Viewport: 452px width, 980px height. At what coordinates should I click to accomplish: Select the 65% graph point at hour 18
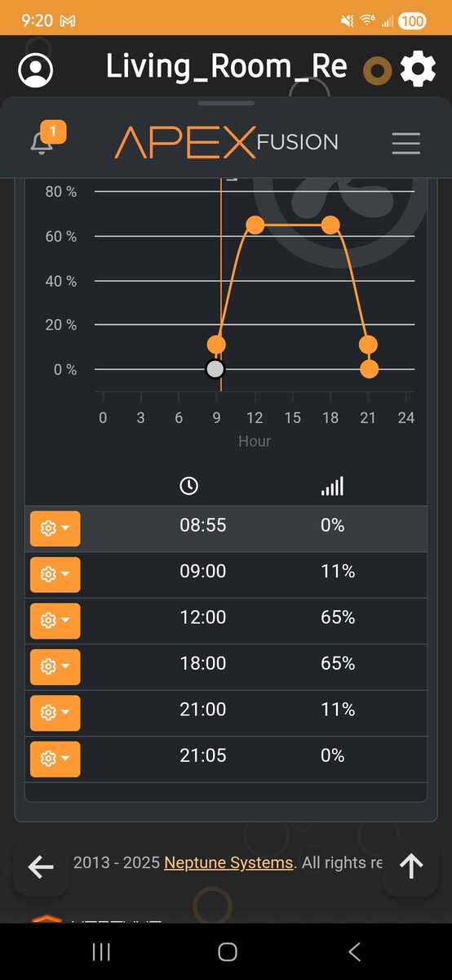click(330, 225)
